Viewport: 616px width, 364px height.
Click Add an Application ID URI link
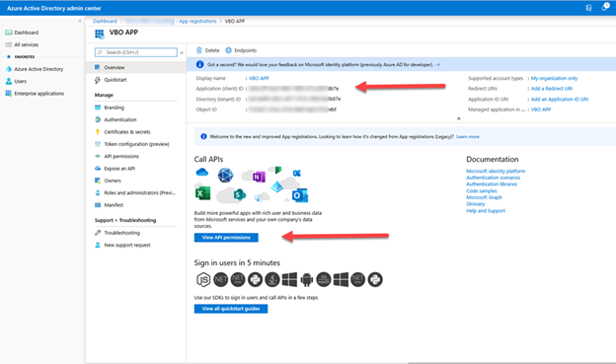(x=560, y=100)
